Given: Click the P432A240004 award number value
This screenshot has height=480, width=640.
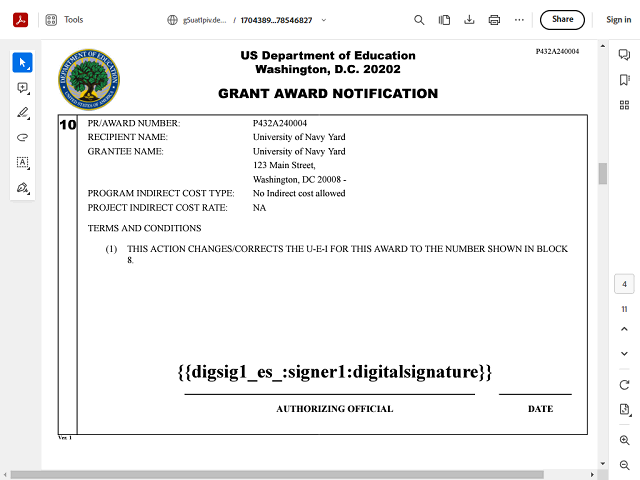Looking at the screenshot, I should (x=280, y=123).
